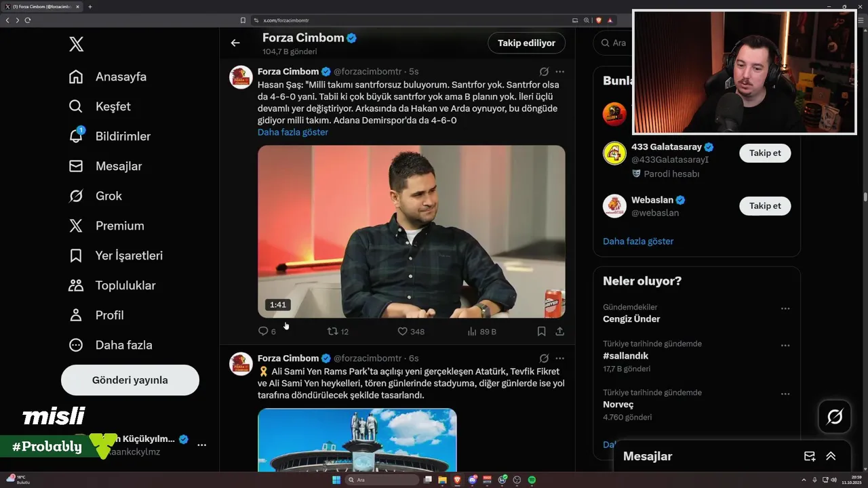Click the Gönderi yayınla button
Viewport: 868px width, 488px height.
coord(130,380)
